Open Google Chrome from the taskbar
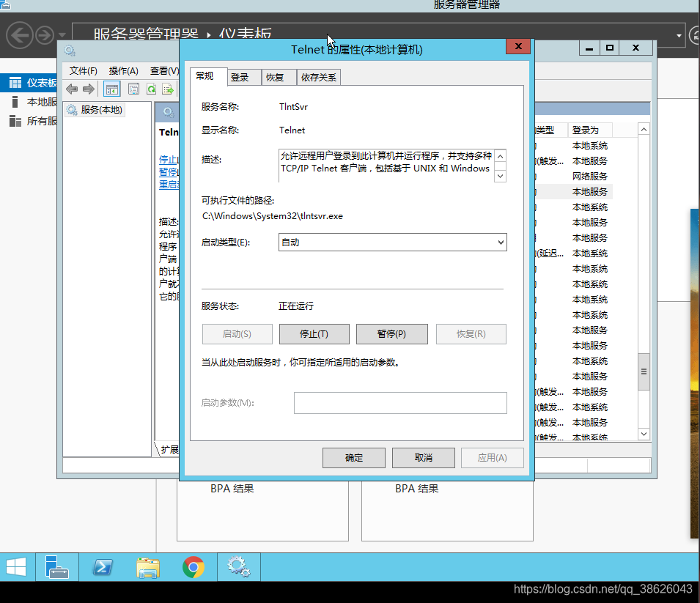Viewport: 700px width, 603px height. point(194,567)
